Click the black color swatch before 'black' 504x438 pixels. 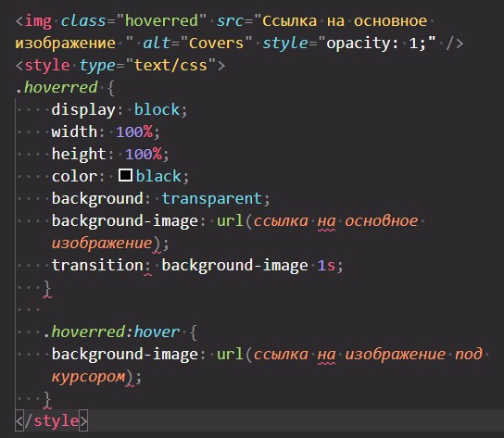[125, 175]
